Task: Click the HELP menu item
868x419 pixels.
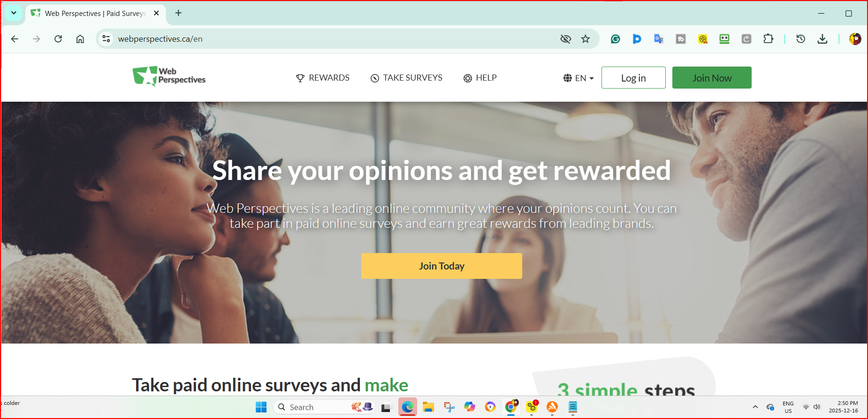Action: [x=480, y=78]
